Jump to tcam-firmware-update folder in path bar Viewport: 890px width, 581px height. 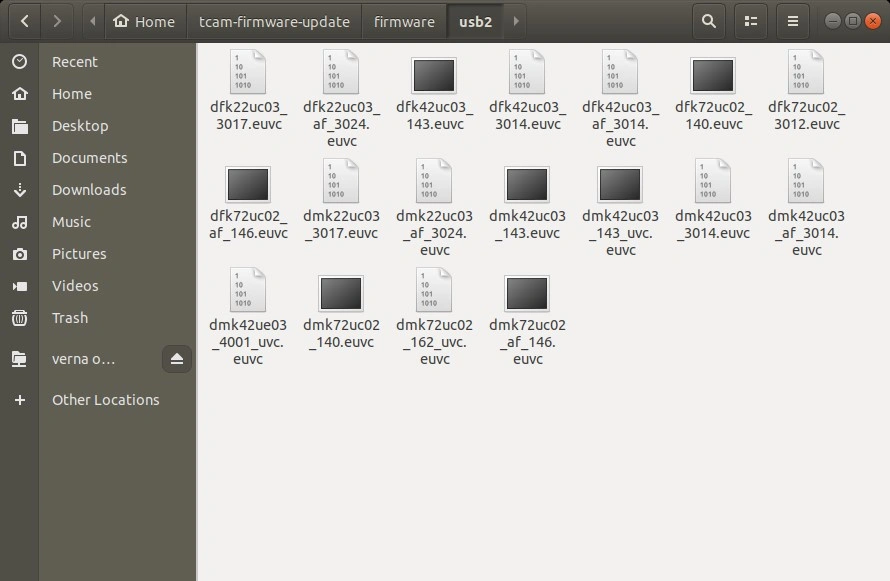(274, 21)
